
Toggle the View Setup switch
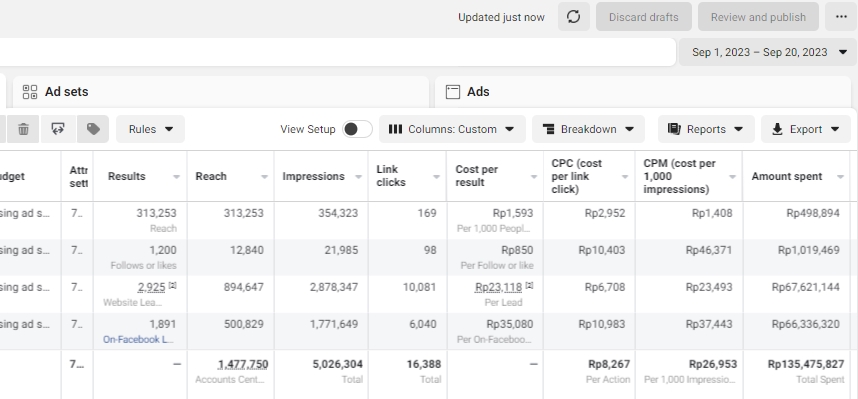[x=357, y=129]
